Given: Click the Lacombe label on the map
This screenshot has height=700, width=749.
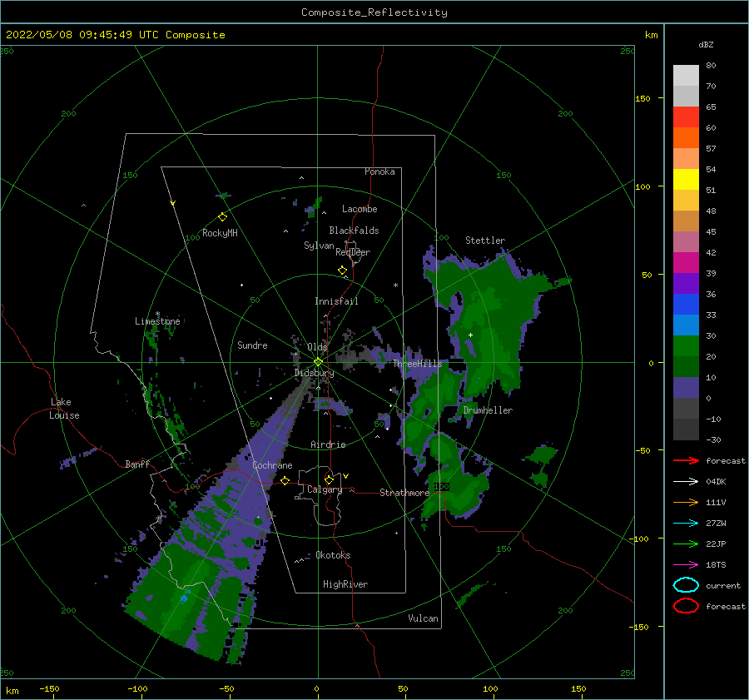Looking at the screenshot, I should pos(360,209).
